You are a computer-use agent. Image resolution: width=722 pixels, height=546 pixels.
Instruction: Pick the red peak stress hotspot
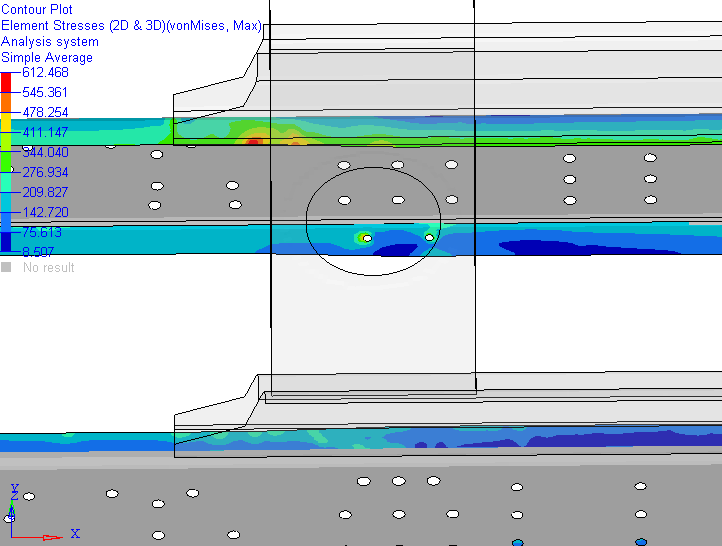coord(253,141)
